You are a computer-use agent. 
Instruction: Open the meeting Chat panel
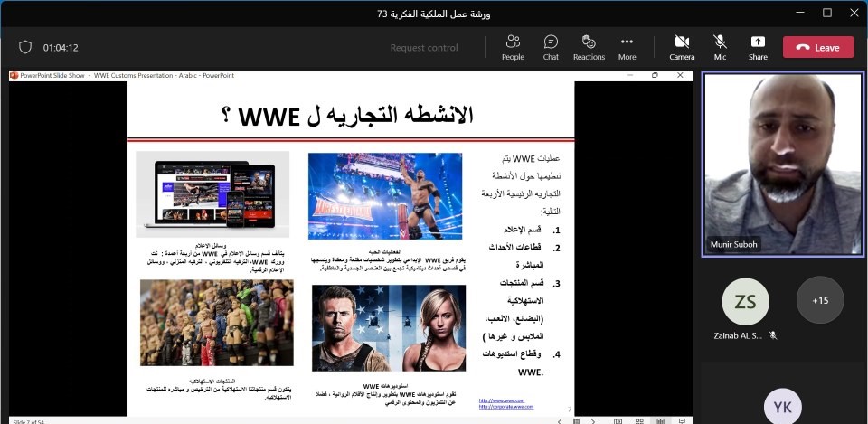(551, 48)
